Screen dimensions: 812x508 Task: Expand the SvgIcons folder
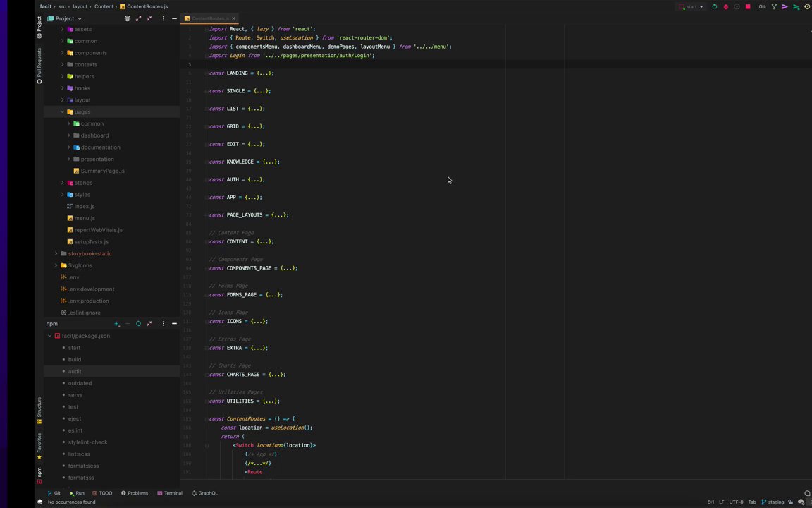click(x=56, y=265)
